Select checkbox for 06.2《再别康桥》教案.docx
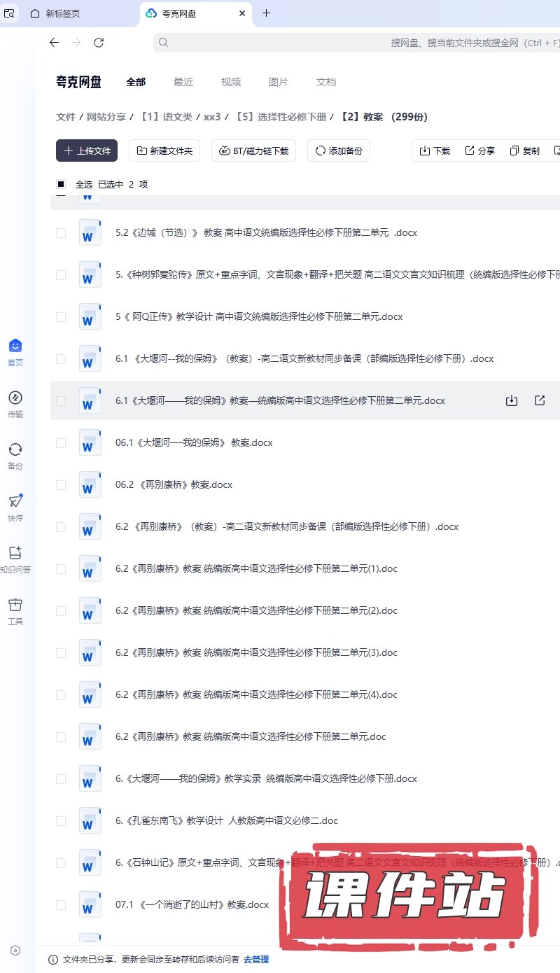 tap(61, 484)
